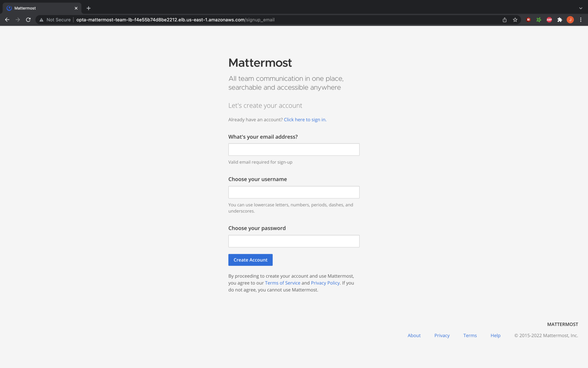The width and height of the screenshot is (588, 368).
Task: Click the extensions puzzle piece icon
Action: 560,20
